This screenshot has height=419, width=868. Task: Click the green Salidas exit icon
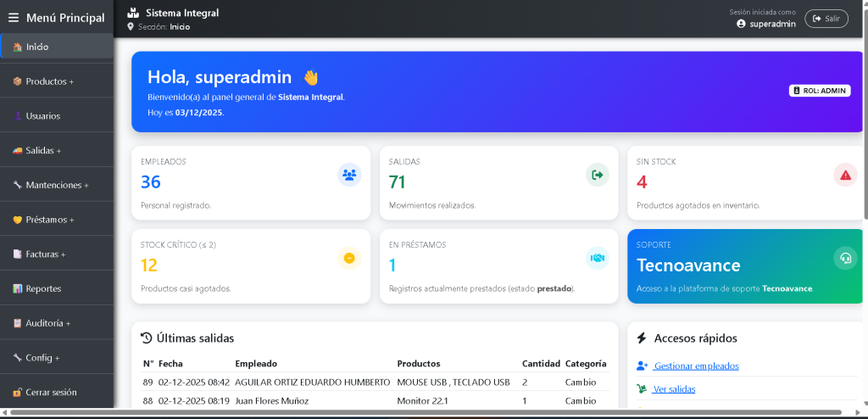pyautogui.click(x=598, y=175)
